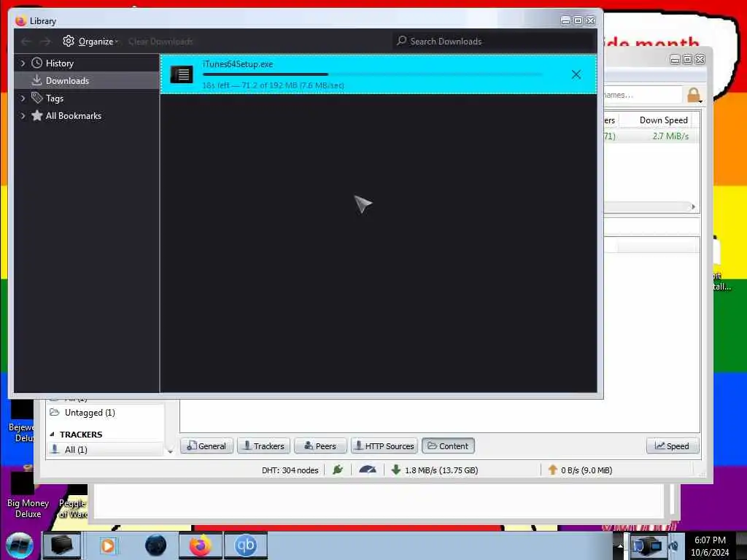Click the iTunes64Setup.exe file icon

click(182, 74)
